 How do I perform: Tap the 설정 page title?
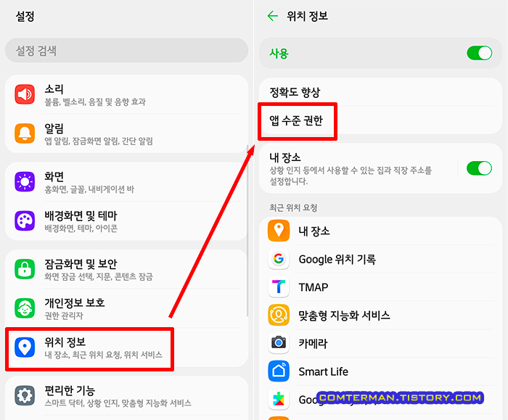[x=25, y=16]
